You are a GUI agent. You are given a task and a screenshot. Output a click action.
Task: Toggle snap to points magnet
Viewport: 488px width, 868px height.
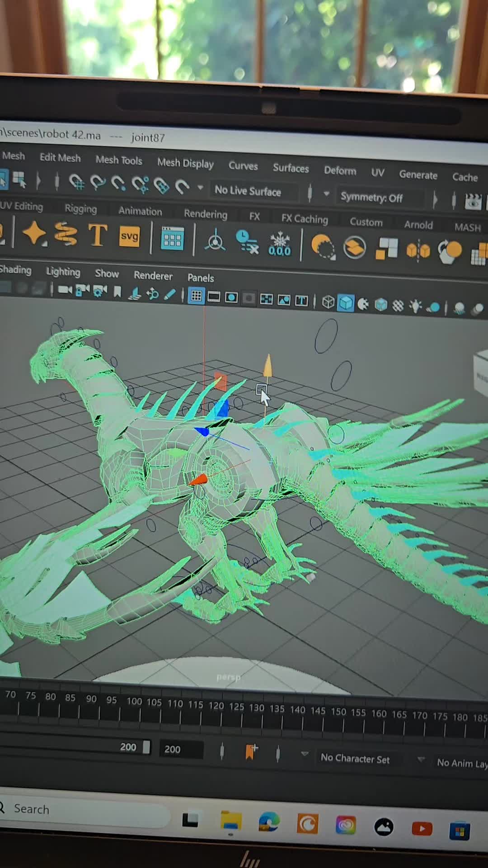[x=118, y=184]
